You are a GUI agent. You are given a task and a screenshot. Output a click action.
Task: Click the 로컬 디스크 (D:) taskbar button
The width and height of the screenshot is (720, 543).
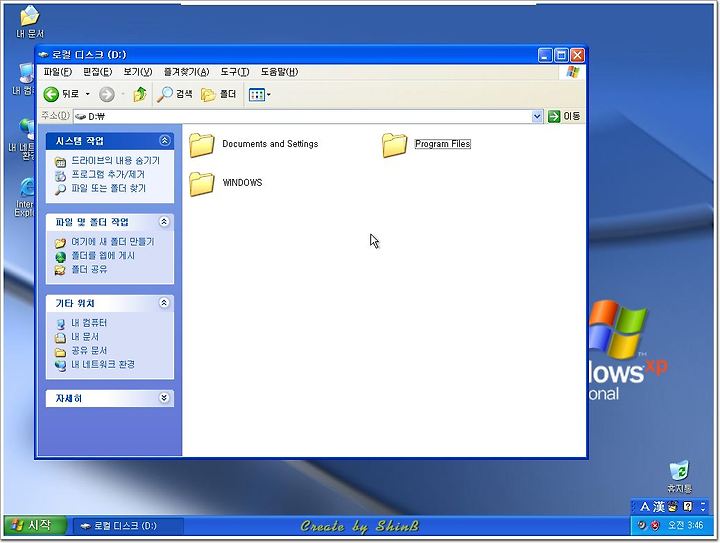(128, 526)
